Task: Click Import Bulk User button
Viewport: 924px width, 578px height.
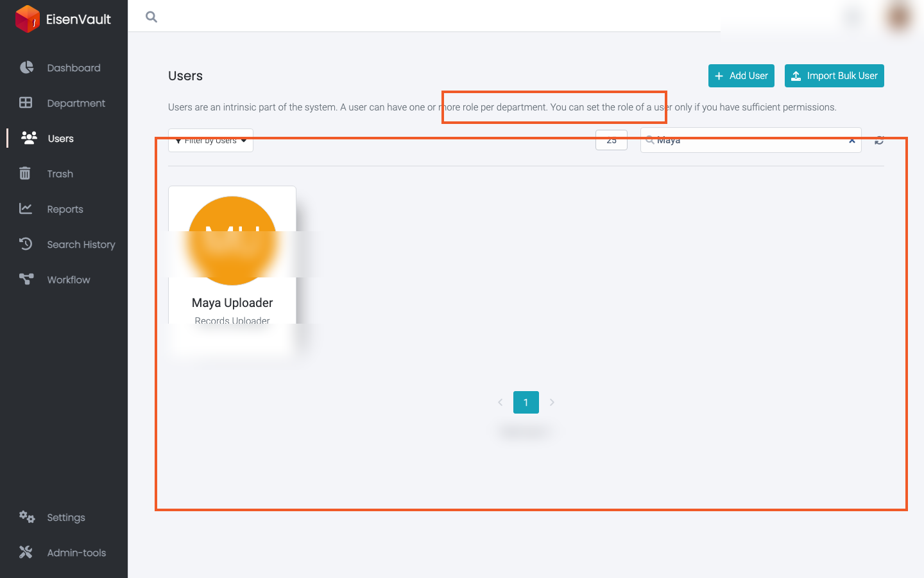Action: point(834,76)
